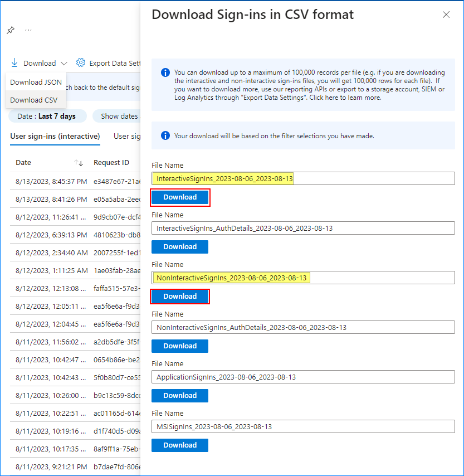Click request ID b9c13c59-8dc

[x=117, y=396]
